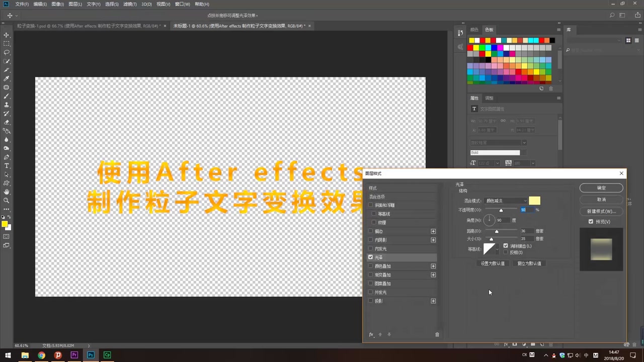The height and width of the screenshot is (362, 644).
Task: Enable the 渐变叠加 style checkbox
Action: click(371, 275)
